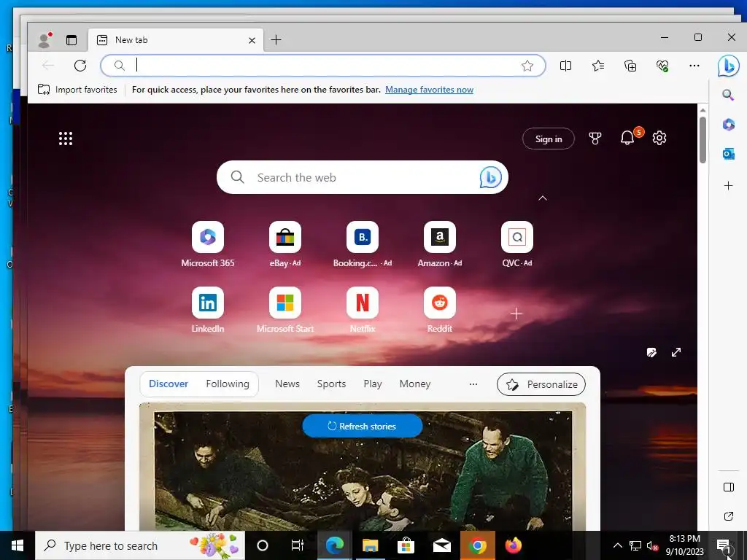Click the page vertical scrollbar thumb
Image resolution: width=747 pixels, height=560 pixels.
click(703, 139)
